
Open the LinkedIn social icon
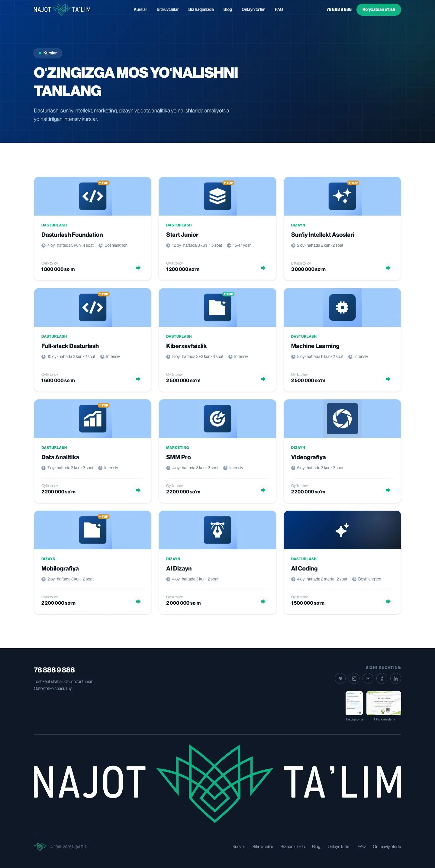(396, 678)
